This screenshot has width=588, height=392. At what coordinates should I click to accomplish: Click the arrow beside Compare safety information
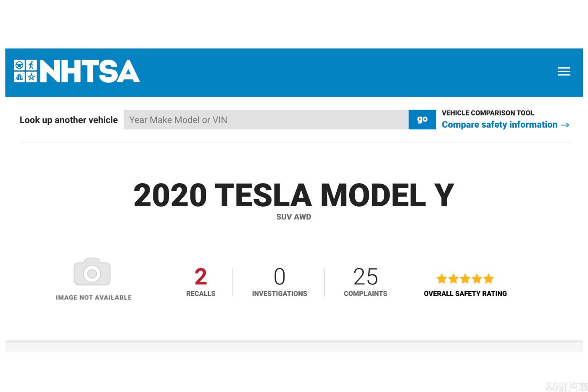(x=565, y=125)
